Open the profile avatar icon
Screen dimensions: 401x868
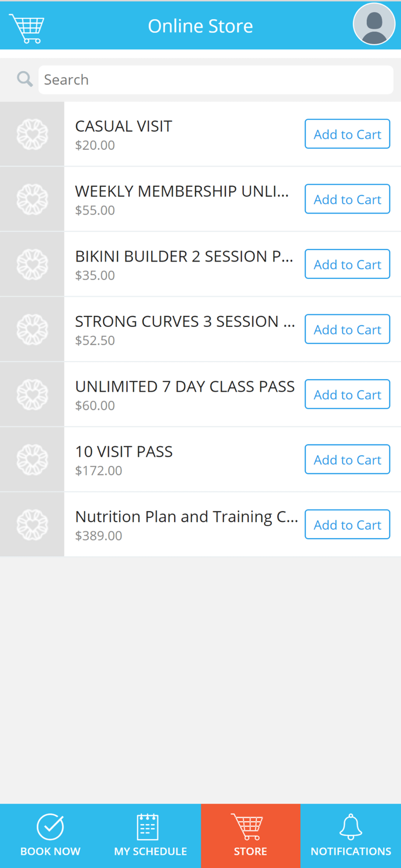[374, 24]
